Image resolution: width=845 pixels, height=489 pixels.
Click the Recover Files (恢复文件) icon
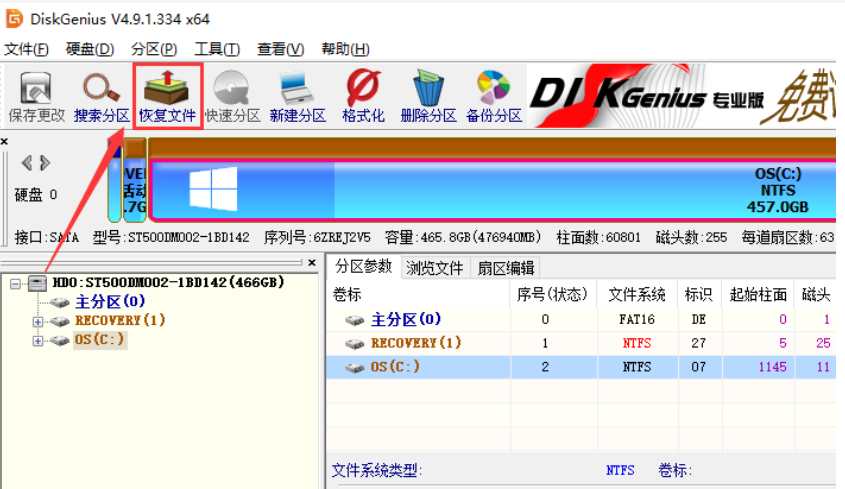pos(167,98)
